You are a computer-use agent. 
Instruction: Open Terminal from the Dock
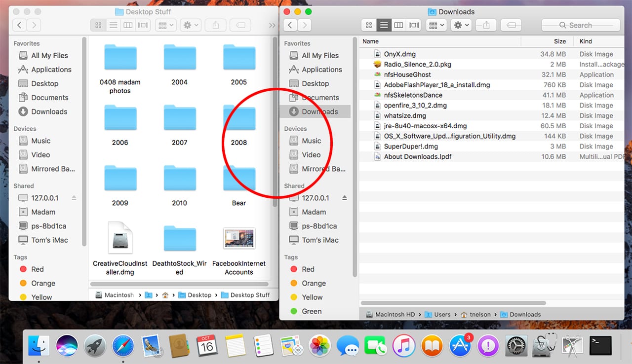point(601,346)
